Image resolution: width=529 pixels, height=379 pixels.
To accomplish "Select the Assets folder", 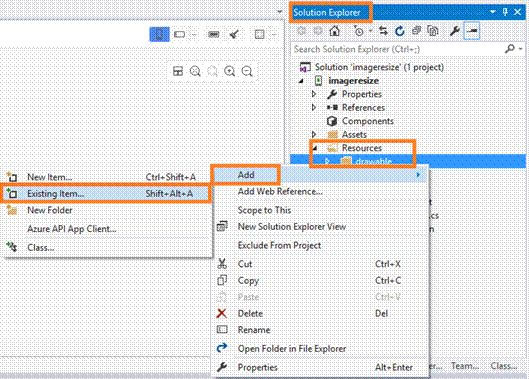I will 354,135.
